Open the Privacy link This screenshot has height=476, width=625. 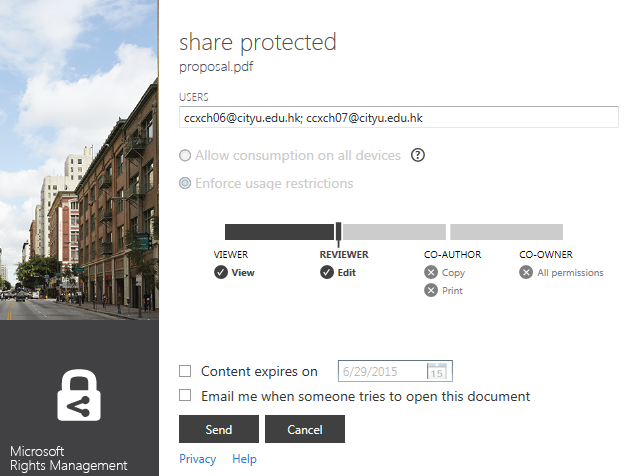click(x=197, y=459)
